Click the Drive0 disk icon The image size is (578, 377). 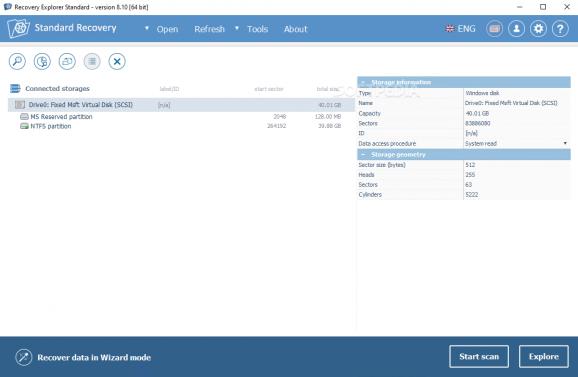(20, 105)
